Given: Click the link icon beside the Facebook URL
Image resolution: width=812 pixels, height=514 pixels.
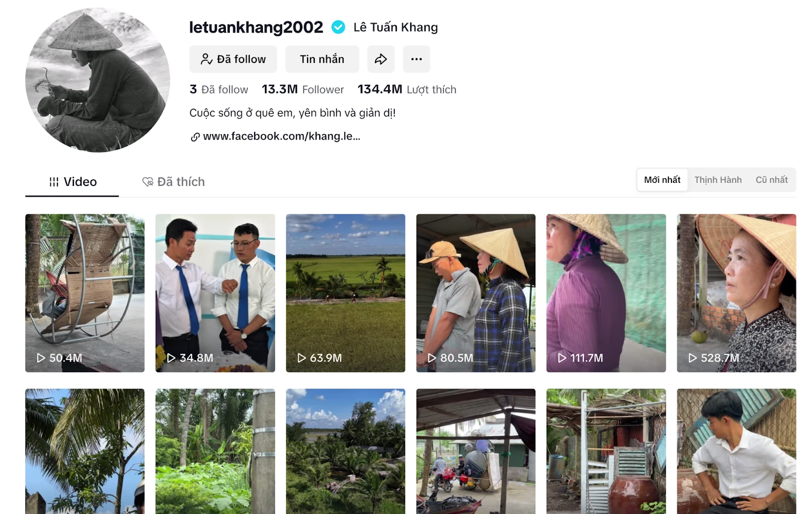Looking at the screenshot, I should tap(195, 137).
